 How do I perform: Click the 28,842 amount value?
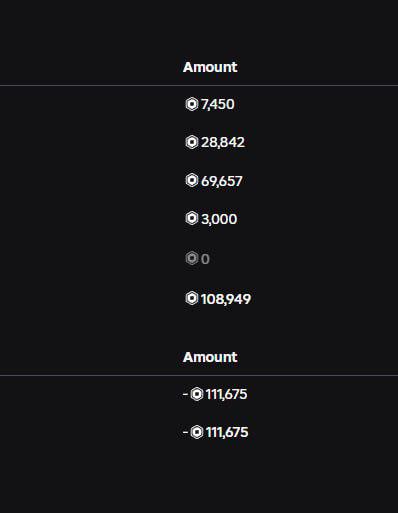point(223,142)
